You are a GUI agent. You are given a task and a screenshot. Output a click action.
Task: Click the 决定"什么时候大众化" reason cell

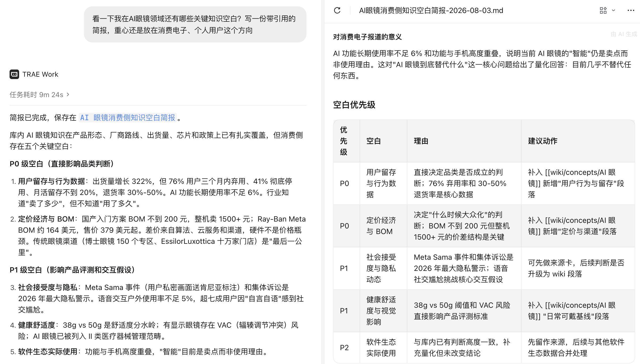464,226
